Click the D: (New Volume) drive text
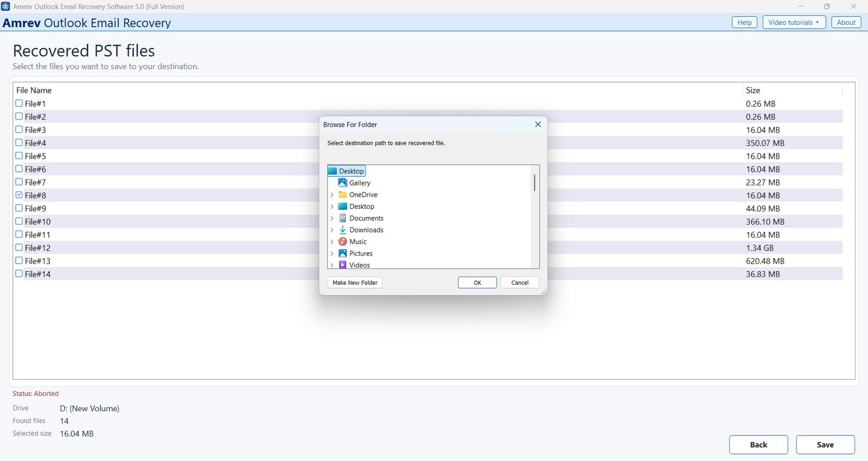This screenshot has width=868, height=461. [90, 408]
